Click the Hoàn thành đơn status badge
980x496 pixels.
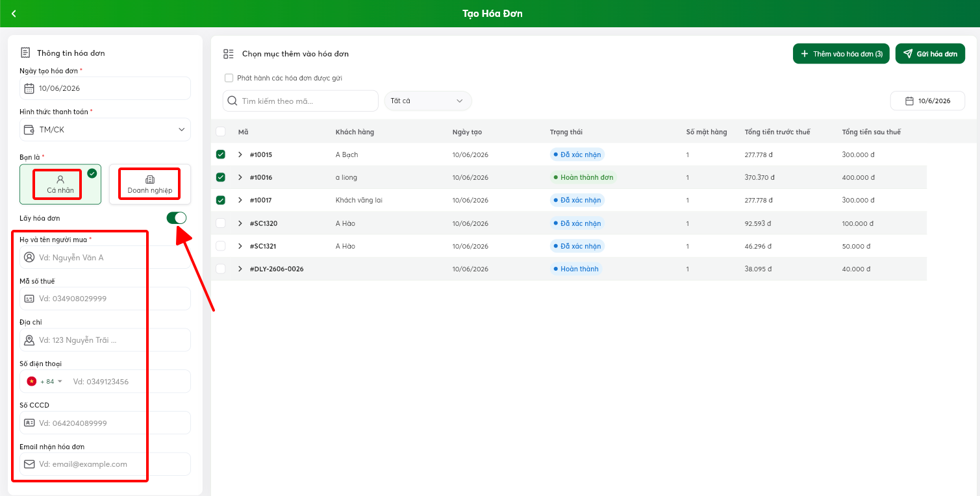tap(583, 177)
